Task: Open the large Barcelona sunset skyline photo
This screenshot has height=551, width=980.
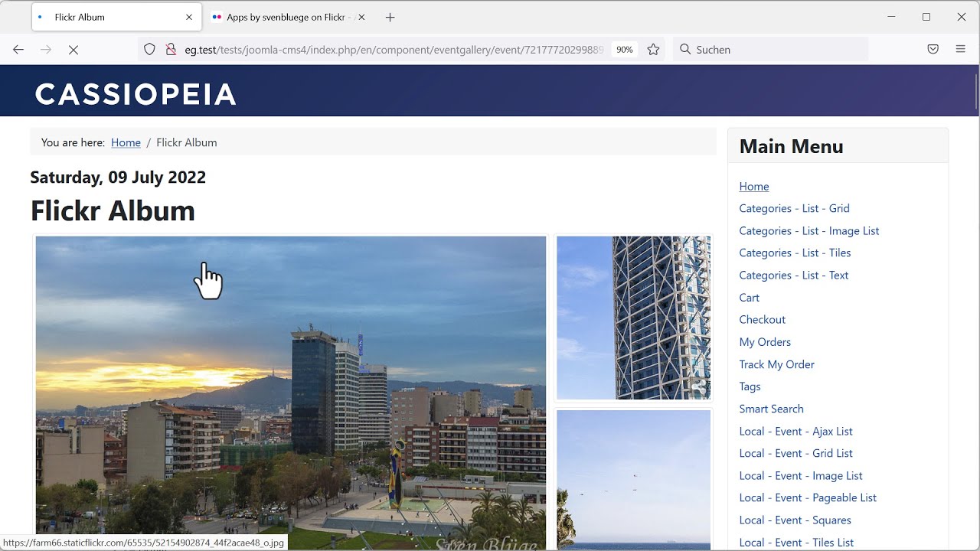Action: tap(291, 393)
